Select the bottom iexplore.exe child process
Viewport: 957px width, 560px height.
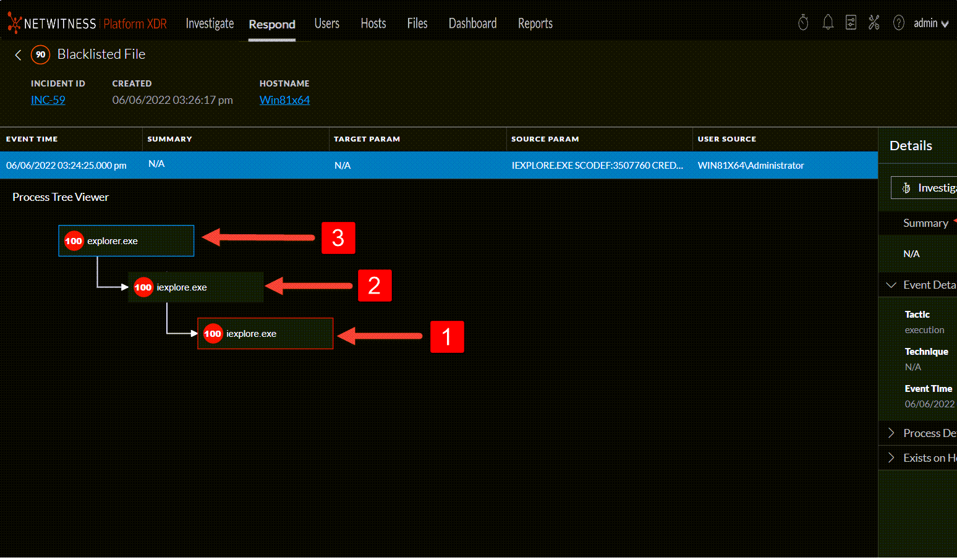(265, 333)
